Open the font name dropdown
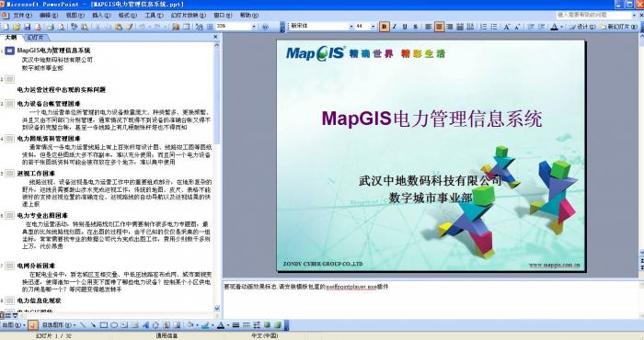The image size is (644, 340). [351, 27]
